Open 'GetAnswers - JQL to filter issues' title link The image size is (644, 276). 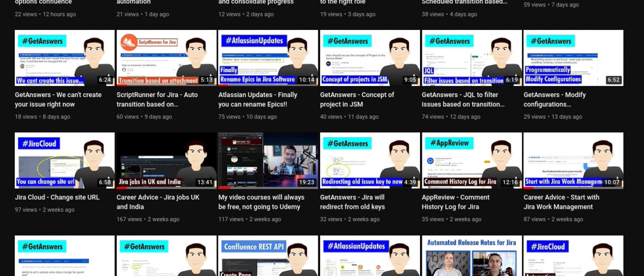point(463,99)
